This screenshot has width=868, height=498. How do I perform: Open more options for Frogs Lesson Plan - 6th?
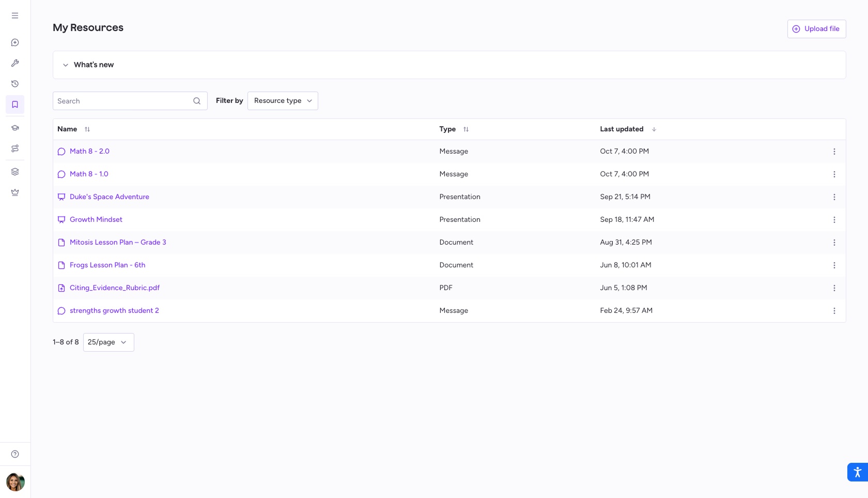834,265
